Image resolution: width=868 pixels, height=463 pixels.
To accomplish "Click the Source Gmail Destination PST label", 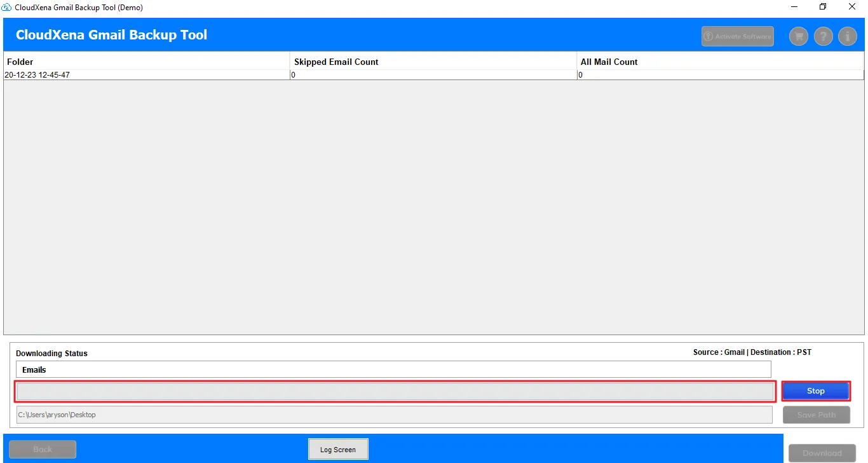I will tap(751, 352).
